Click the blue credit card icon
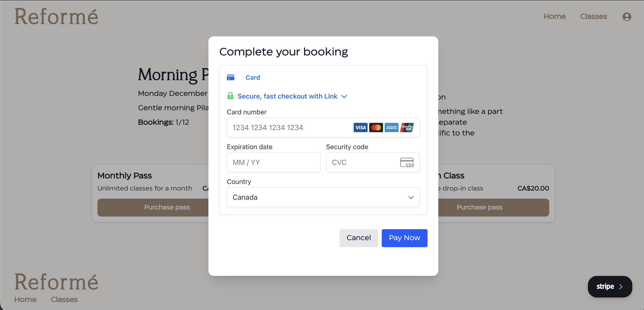Screen dimensions: 644x310 click(x=230, y=77)
